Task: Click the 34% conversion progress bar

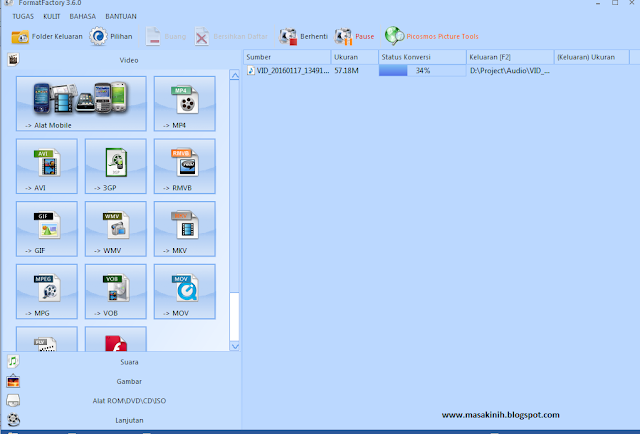Action: [x=422, y=71]
